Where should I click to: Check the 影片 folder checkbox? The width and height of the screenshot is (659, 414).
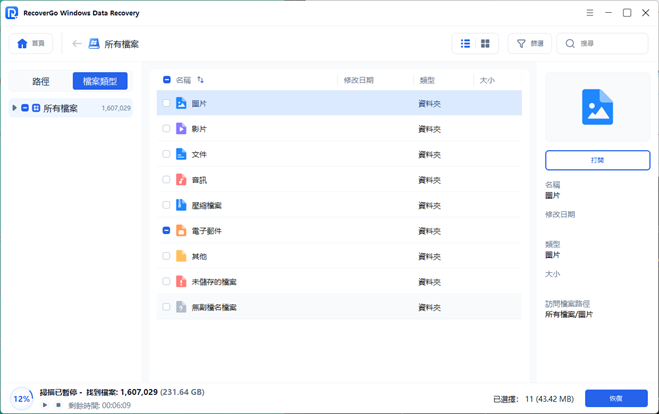(x=166, y=129)
